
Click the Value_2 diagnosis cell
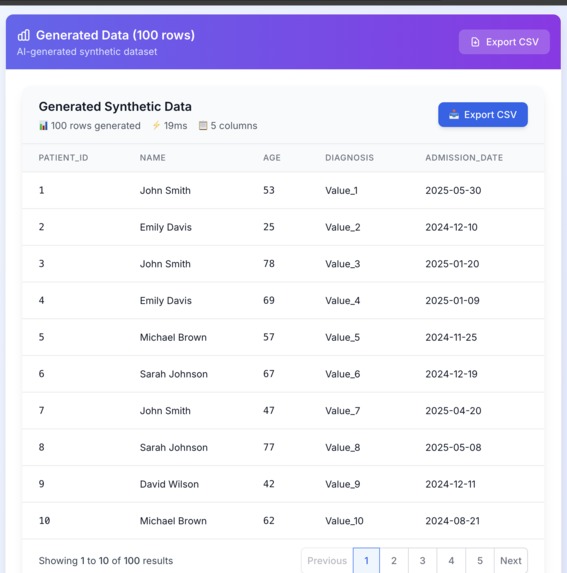[343, 227]
